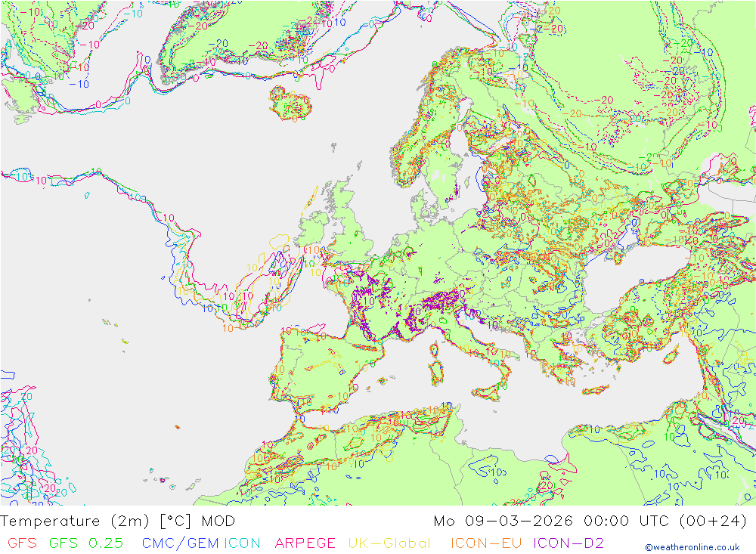The width and height of the screenshot is (756, 554).
Task: Click the UK-Global legend label
Action: (x=389, y=543)
